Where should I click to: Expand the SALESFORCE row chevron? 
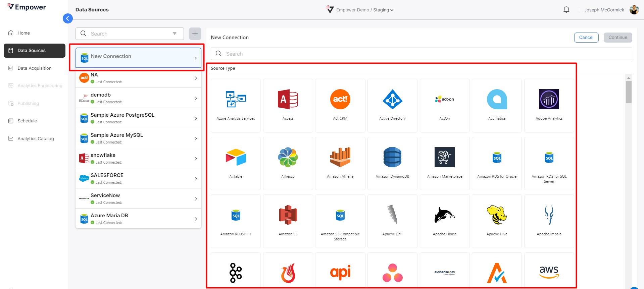pos(196,179)
